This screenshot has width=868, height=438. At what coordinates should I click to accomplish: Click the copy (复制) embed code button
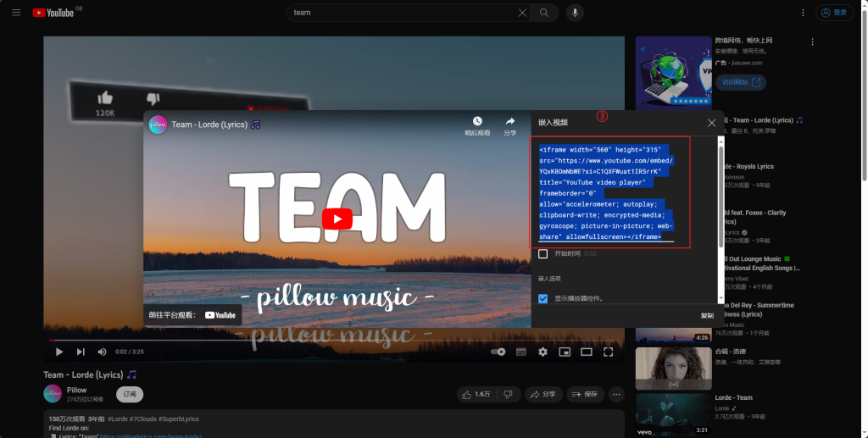click(707, 315)
